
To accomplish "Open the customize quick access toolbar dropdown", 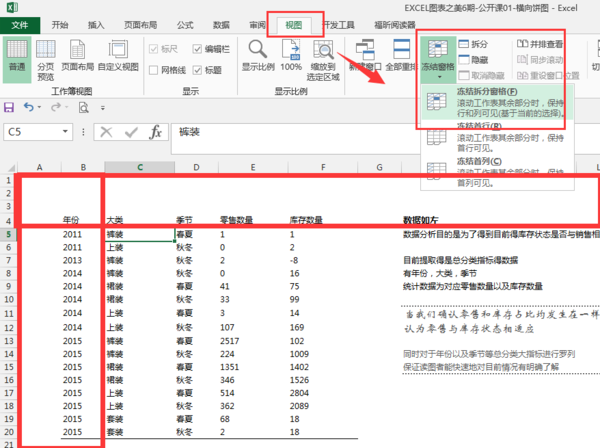I will click(x=103, y=108).
